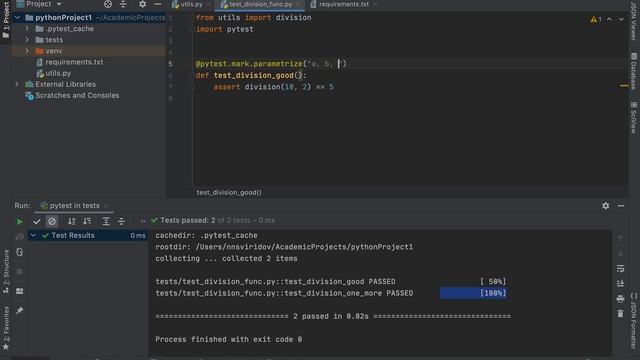Click 'import pytest' code line

tap(224, 29)
